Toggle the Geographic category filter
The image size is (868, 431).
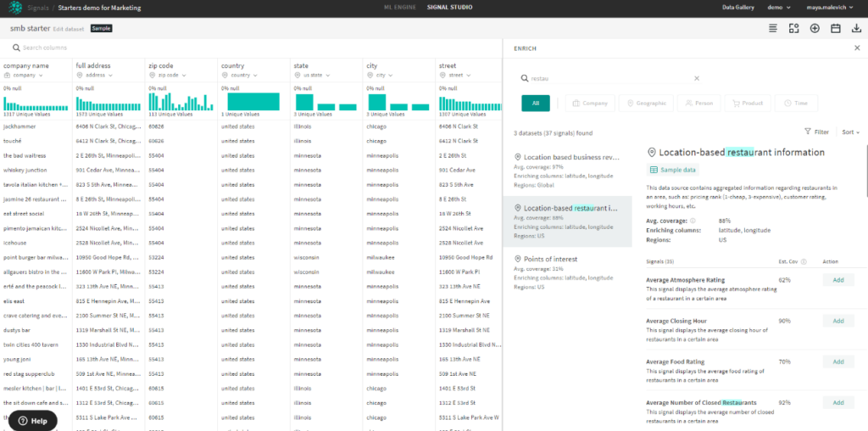646,103
